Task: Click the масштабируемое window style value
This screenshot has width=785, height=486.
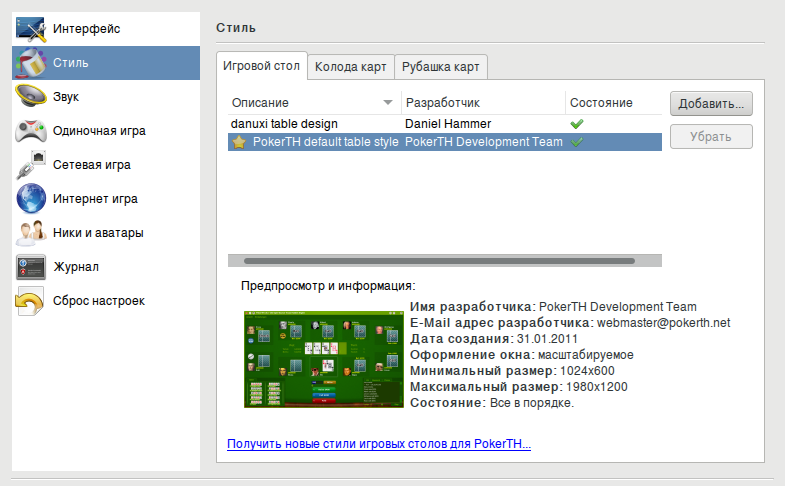Action: click(x=586, y=355)
